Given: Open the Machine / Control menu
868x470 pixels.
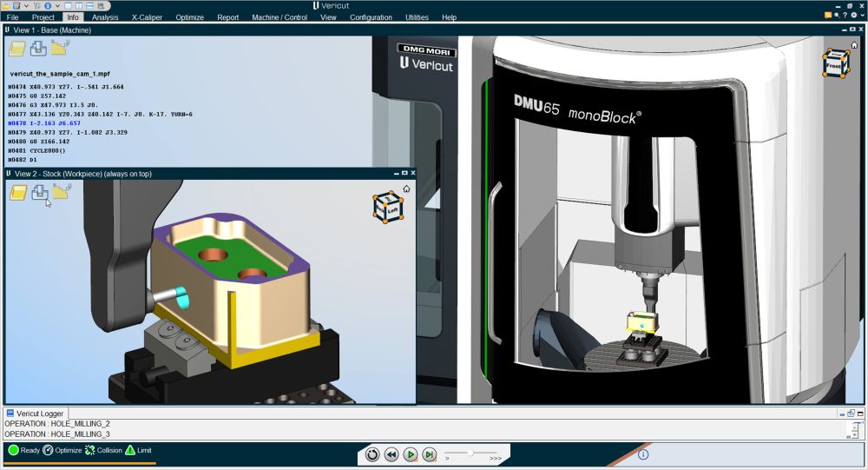Looking at the screenshot, I should point(279,17).
